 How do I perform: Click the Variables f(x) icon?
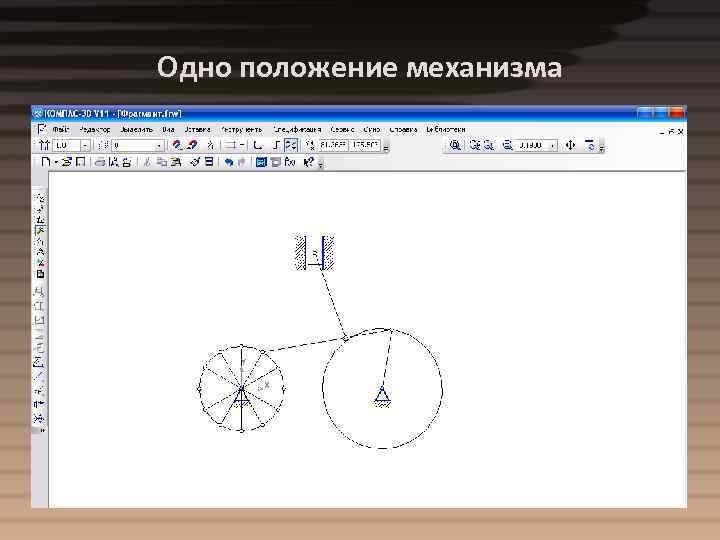tap(290, 162)
